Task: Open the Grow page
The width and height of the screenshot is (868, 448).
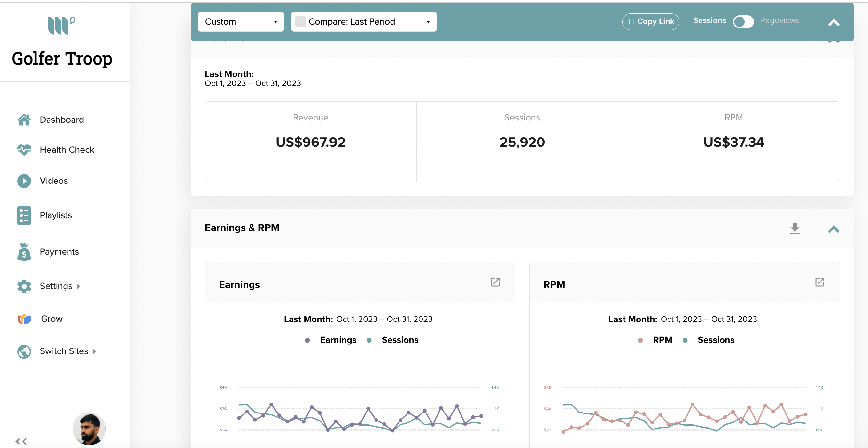Action: [x=51, y=319]
